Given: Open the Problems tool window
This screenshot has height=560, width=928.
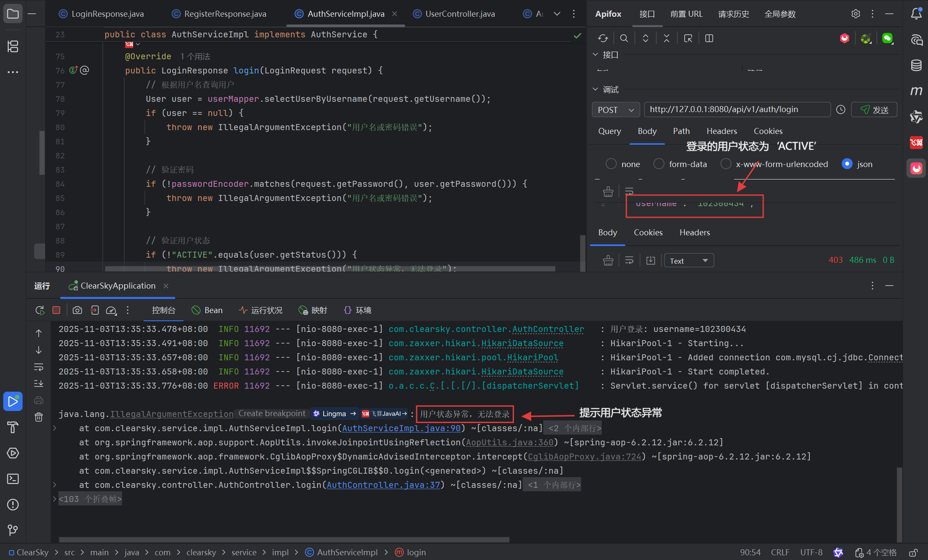Looking at the screenshot, I should point(13,505).
